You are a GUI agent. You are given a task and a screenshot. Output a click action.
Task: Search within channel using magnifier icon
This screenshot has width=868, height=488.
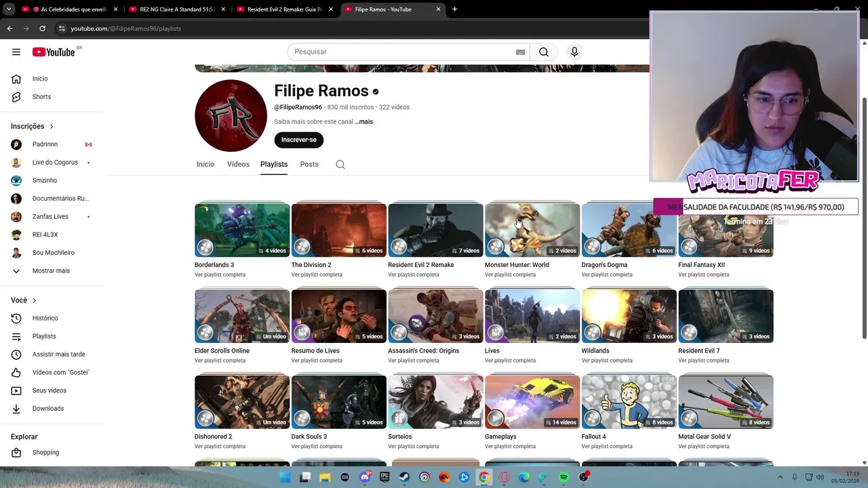coord(340,165)
